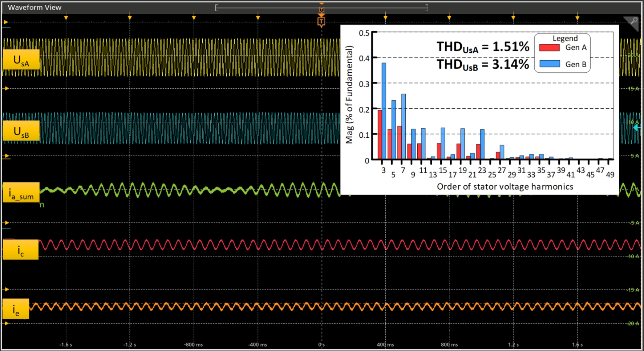Viewport: 644px width, 351px height.
Task: Click the Waveform View title
Action: tap(35, 7)
